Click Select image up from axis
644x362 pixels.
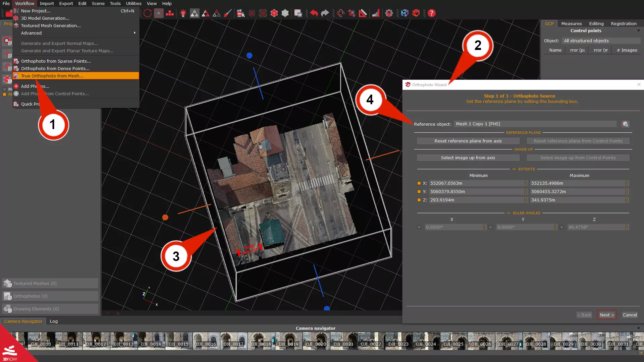pyautogui.click(x=468, y=158)
